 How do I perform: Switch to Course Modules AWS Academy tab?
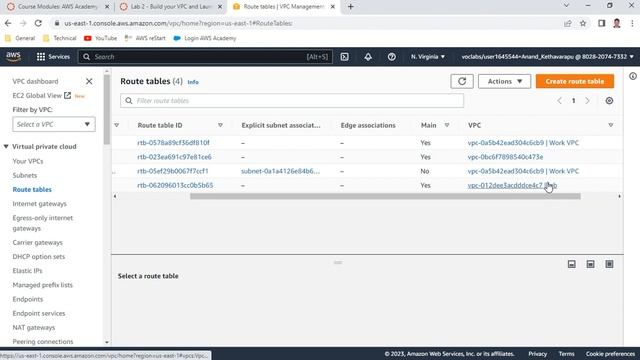[x=57, y=7]
